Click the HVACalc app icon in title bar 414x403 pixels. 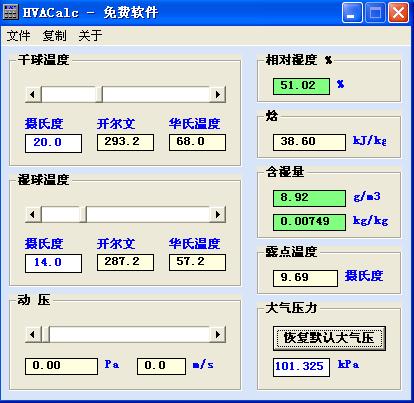(x=10, y=12)
